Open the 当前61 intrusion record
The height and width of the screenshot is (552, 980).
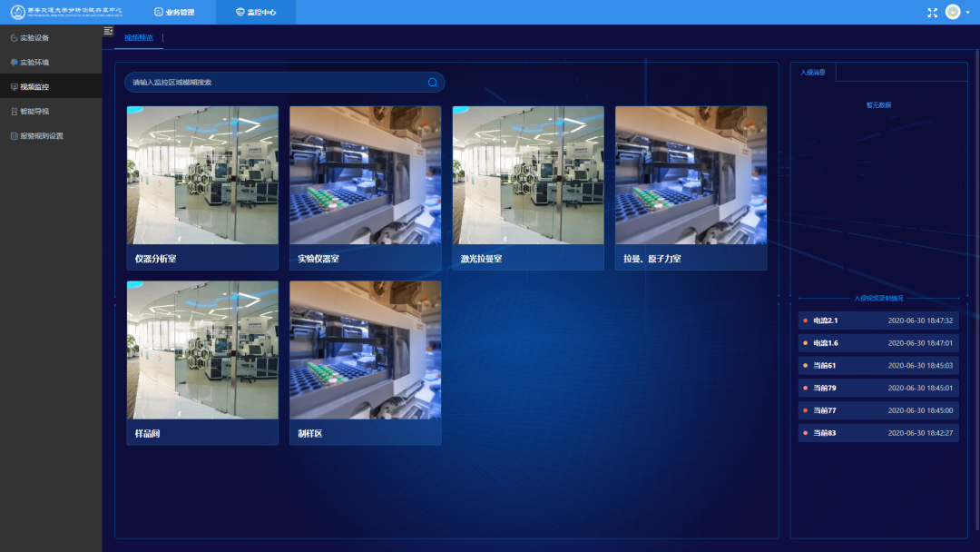point(878,366)
